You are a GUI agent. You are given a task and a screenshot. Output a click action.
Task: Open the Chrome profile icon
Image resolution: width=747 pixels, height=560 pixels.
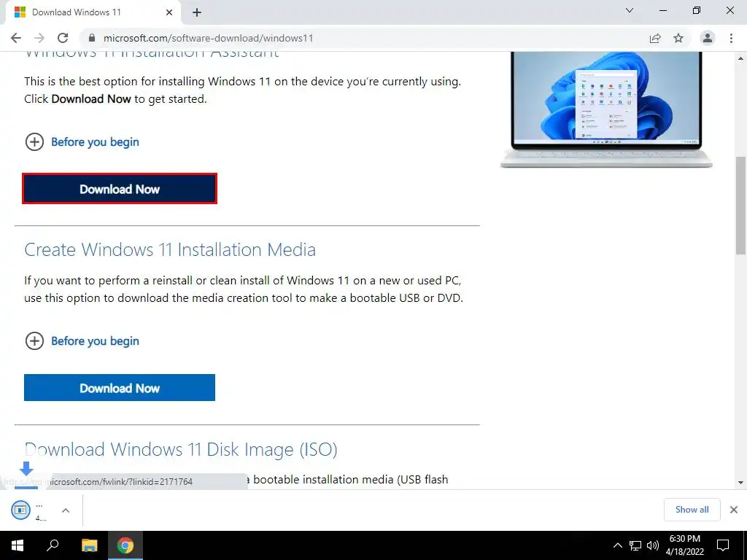pos(708,38)
